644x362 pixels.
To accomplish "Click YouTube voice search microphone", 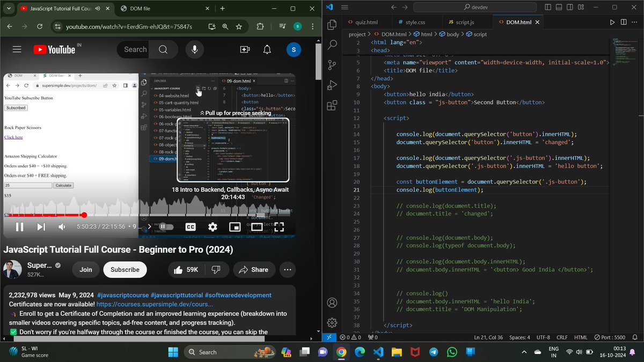I will (x=195, y=49).
